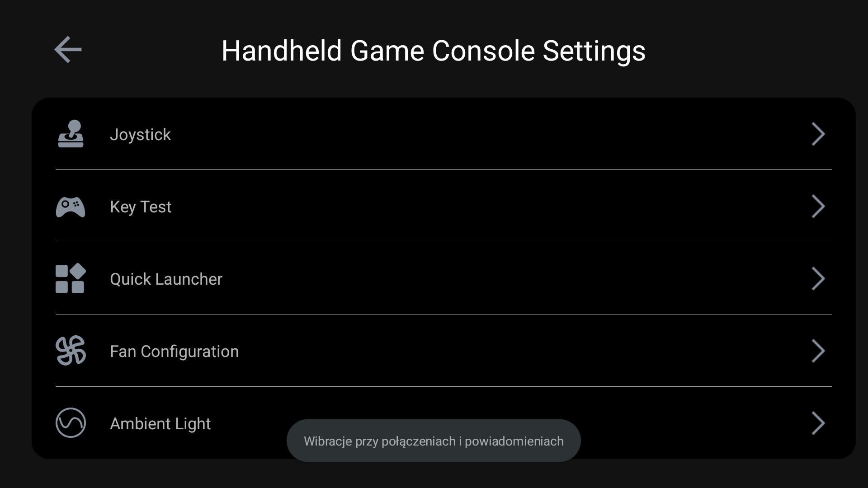Expand the Ambient Light row chevron

818,423
